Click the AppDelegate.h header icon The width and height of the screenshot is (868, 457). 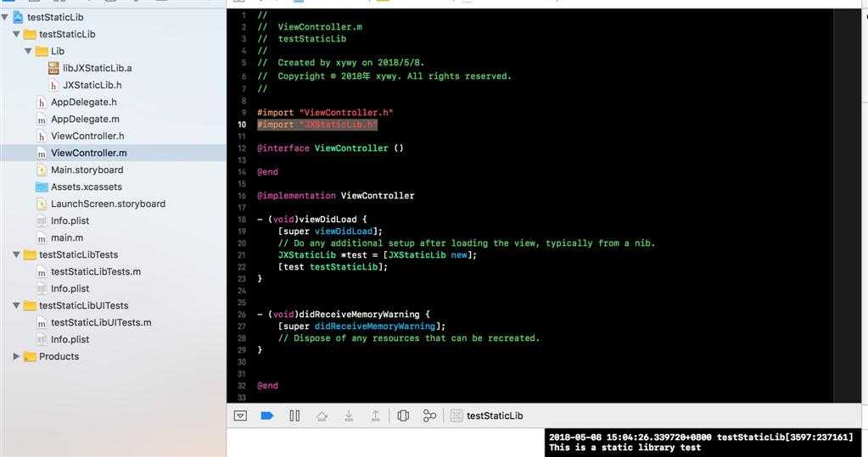click(41, 103)
